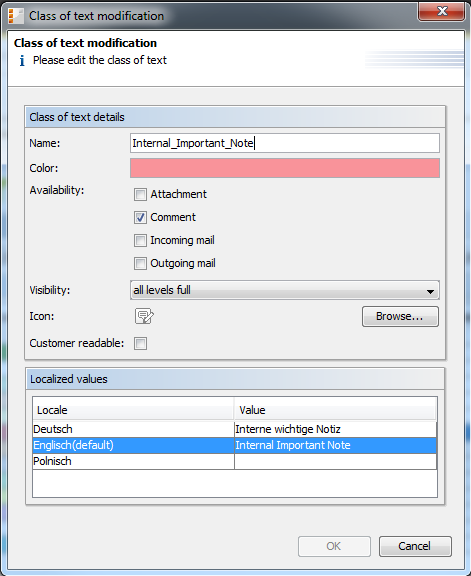
Task: Select the Deutsch locale row
Action: (x=235, y=429)
